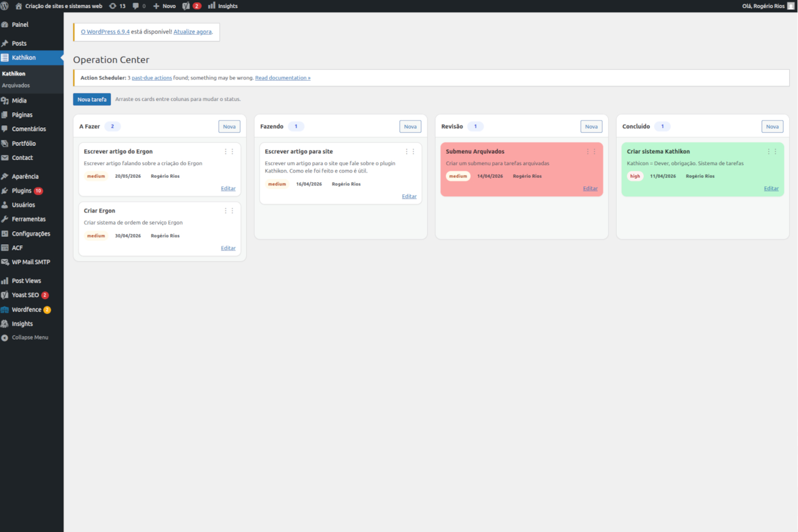The image size is (798, 532).
Task: Click the WP Mail SMTP icon in sidebar
Action: pyautogui.click(x=5, y=262)
